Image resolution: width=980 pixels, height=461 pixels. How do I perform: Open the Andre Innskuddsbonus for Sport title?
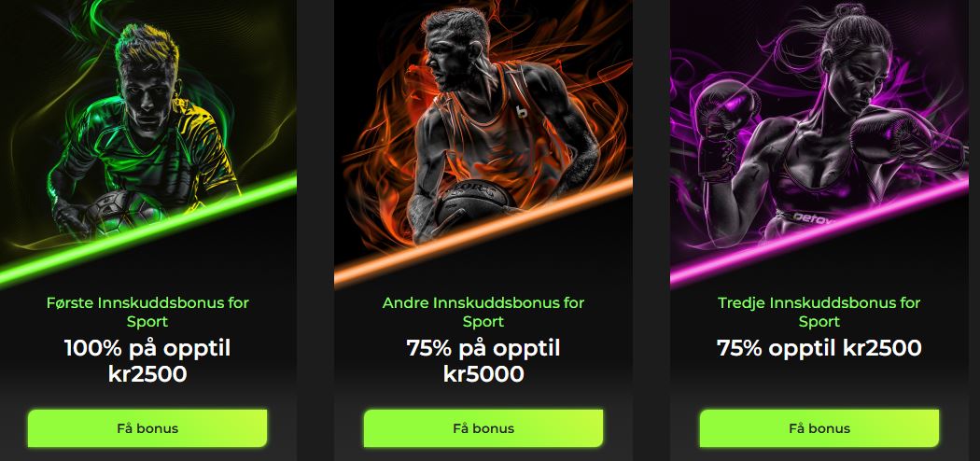483,313
